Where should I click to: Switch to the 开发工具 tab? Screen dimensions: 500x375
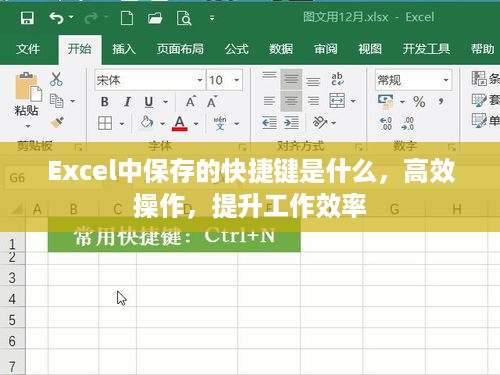(x=426, y=49)
